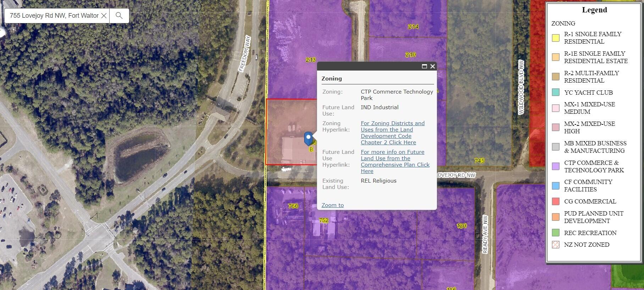Click the blue location pin marker
This screenshot has height=290, width=644.
point(309,138)
